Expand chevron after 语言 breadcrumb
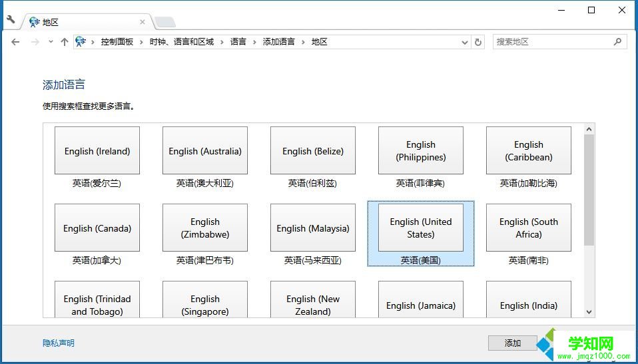 [254, 41]
